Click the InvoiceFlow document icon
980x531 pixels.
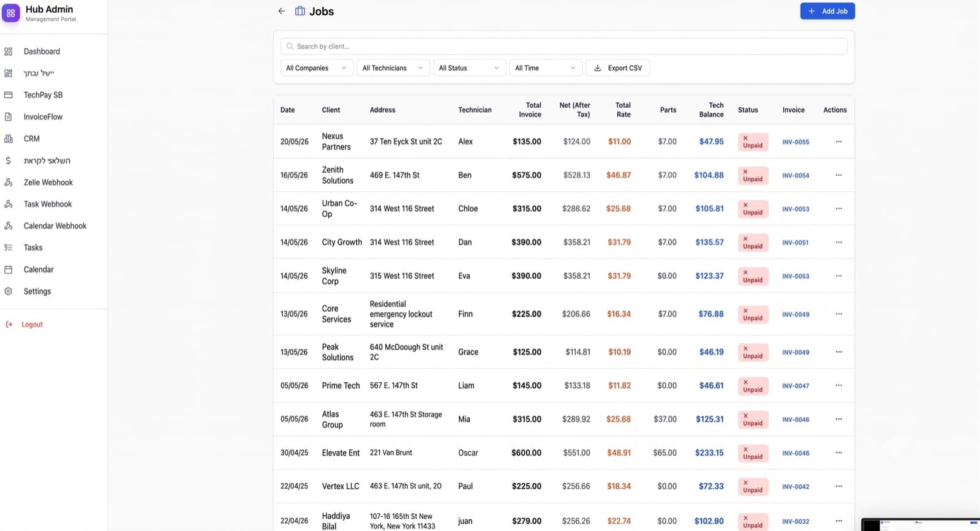tap(8, 116)
